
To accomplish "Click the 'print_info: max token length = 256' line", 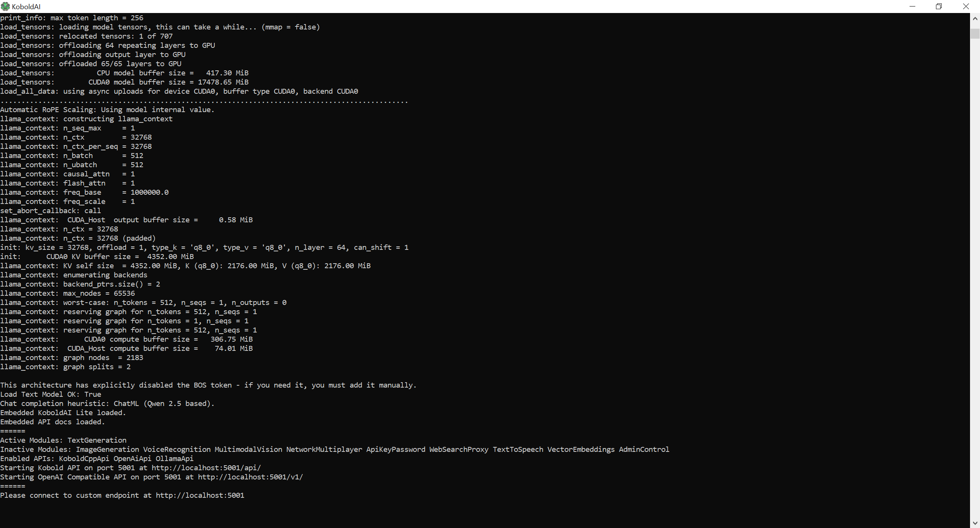I will click(72, 18).
